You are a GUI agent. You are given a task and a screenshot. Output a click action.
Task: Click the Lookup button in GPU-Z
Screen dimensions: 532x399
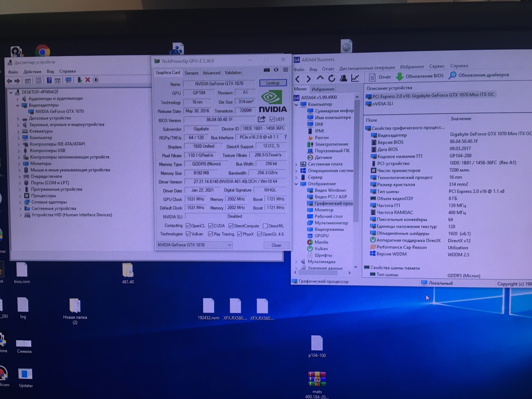(x=273, y=83)
